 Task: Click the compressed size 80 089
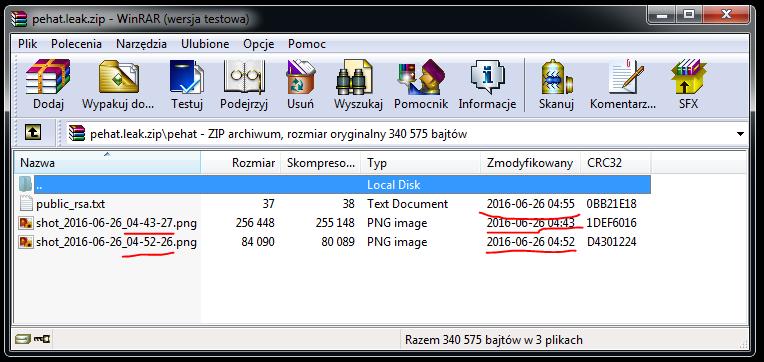tap(338, 242)
